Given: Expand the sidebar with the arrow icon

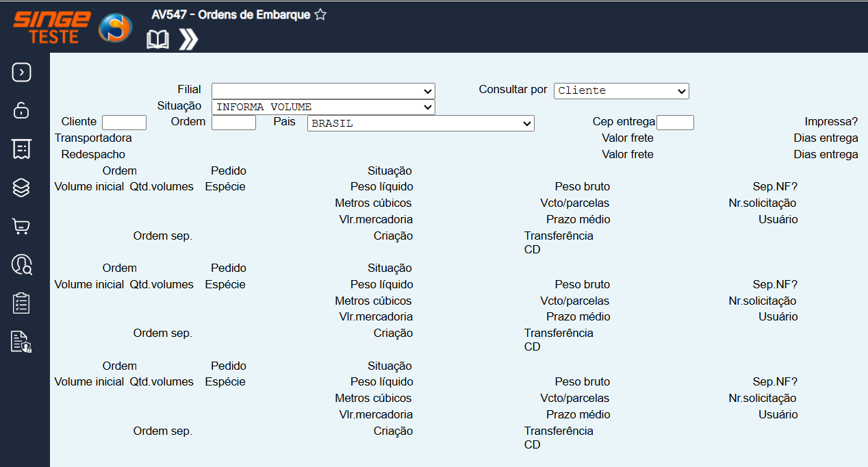Looking at the screenshot, I should 21,72.
